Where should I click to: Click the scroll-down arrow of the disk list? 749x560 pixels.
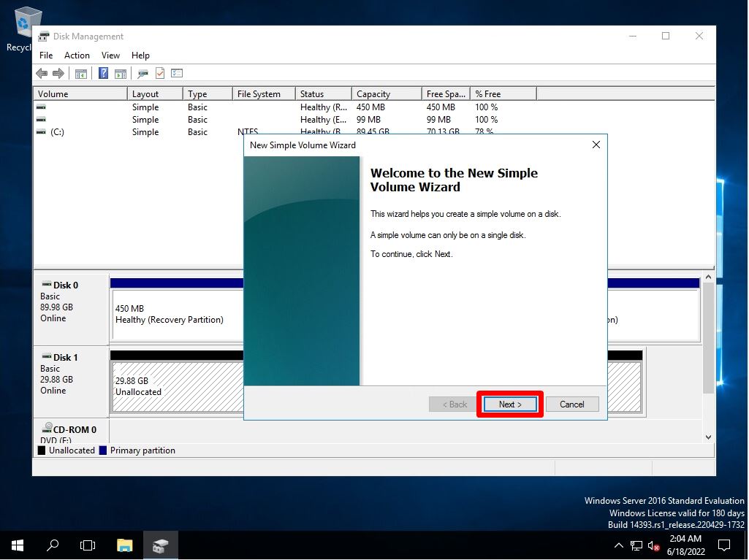(x=708, y=436)
